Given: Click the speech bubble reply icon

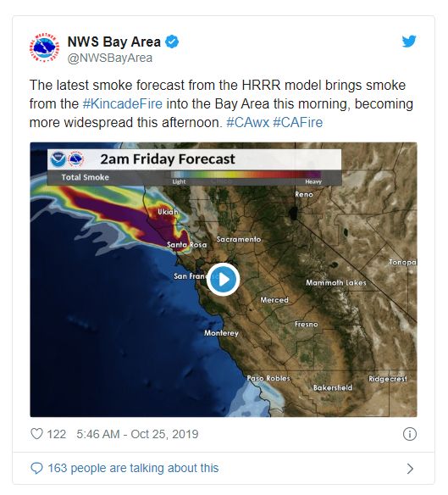Looking at the screenshot, I should [x=36, y=468].
